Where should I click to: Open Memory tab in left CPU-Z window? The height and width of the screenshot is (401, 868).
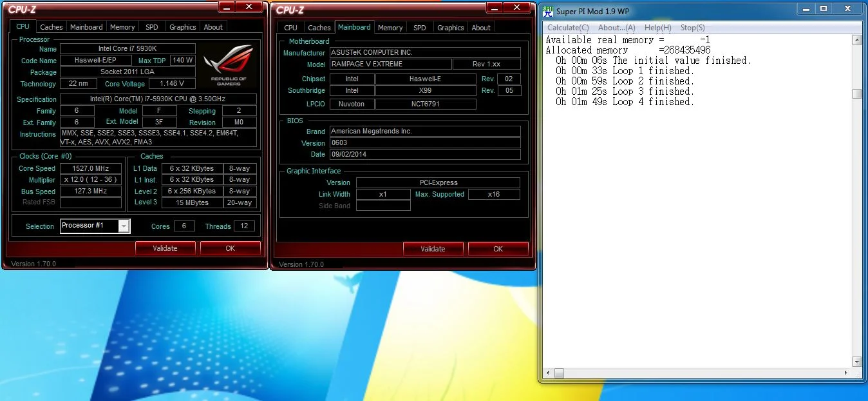point(122,27)
